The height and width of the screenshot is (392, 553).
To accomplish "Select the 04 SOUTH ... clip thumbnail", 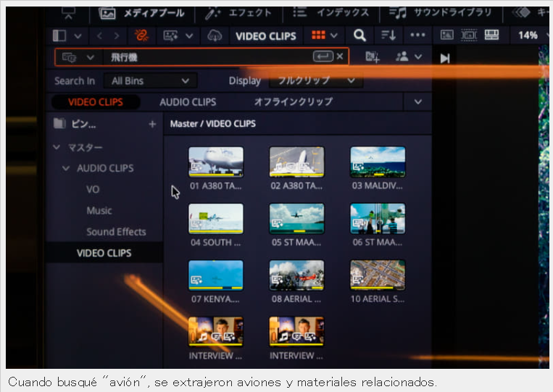I will pyautogui.click(x=216, y=219).
